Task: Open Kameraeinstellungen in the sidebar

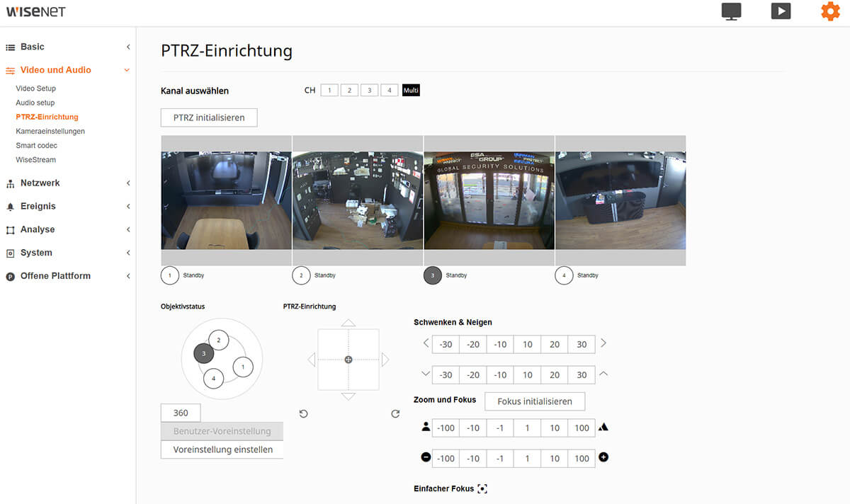Action: click(50, 132)
